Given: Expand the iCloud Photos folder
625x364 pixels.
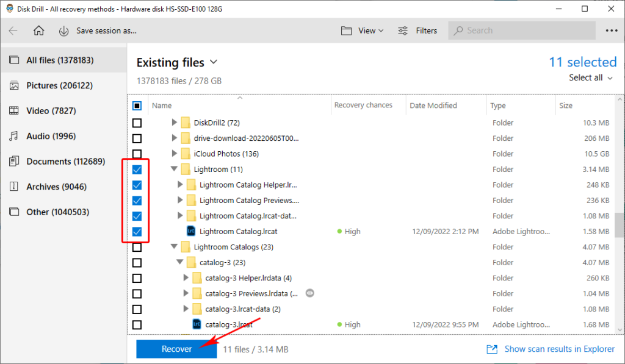Looking at the screenshot, I should 174,153.
